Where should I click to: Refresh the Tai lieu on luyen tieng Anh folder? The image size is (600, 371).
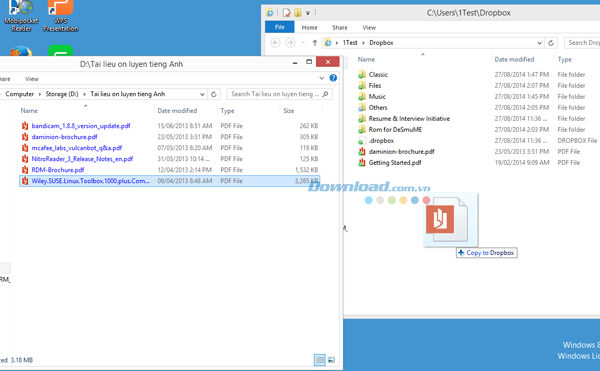(214, 94)
